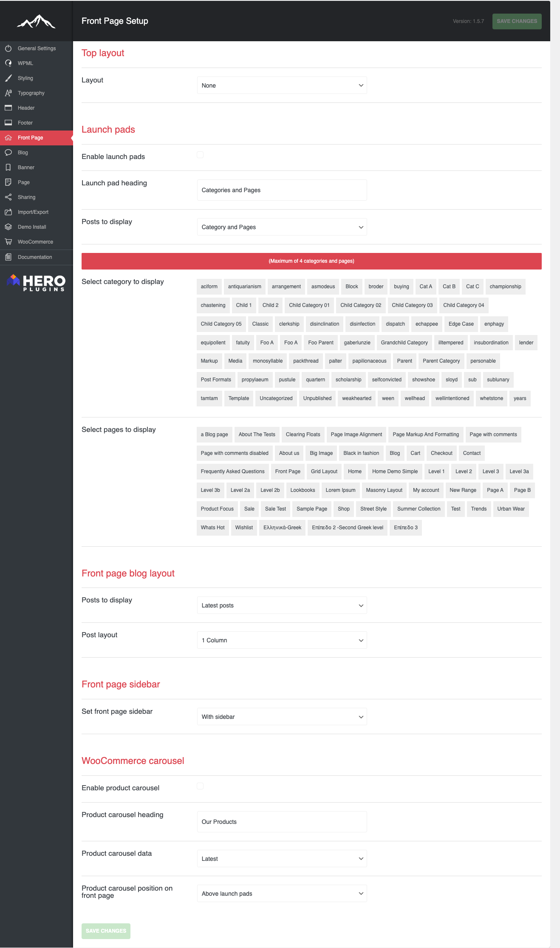The height and width of the screenshot is (948, 560).
Task: Click the WooCommerce cart icon
Action: click(8, 242)
